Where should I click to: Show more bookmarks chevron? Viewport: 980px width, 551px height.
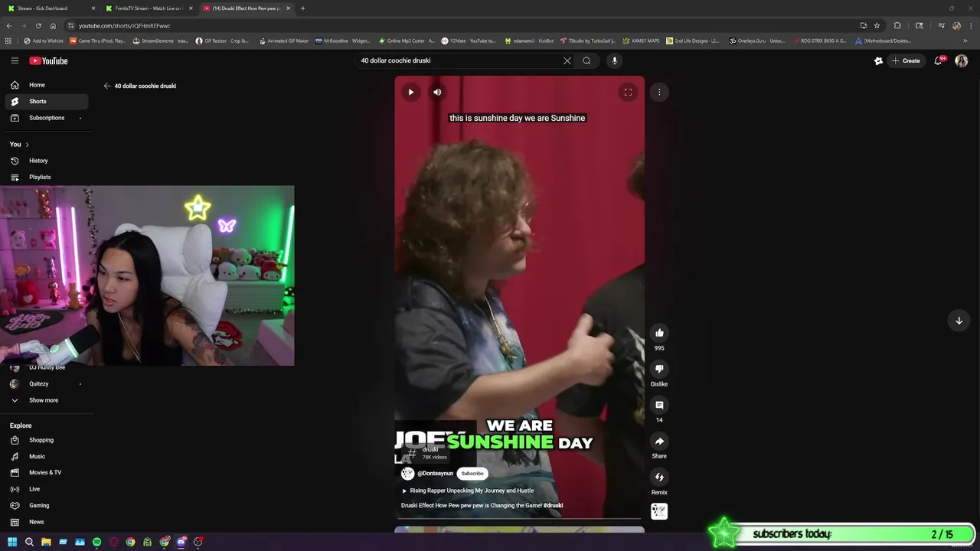[966, 41]
